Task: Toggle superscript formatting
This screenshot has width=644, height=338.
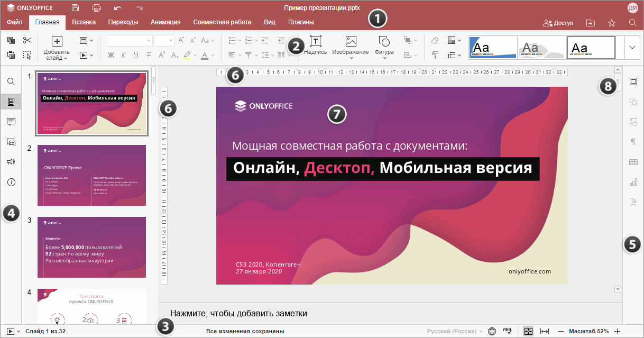Action: 161,55
